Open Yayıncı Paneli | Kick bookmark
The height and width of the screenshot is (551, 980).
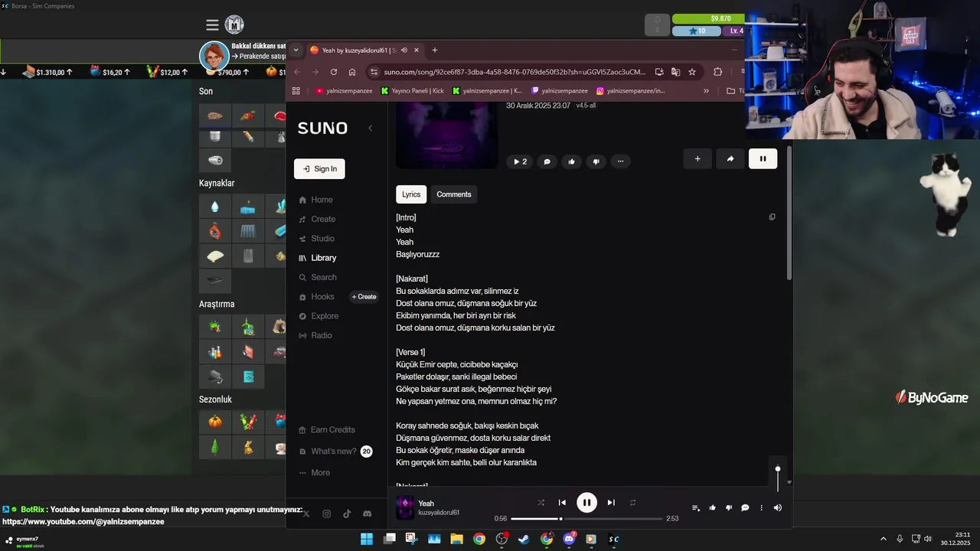pyautogui.click(x=412, y=90)
